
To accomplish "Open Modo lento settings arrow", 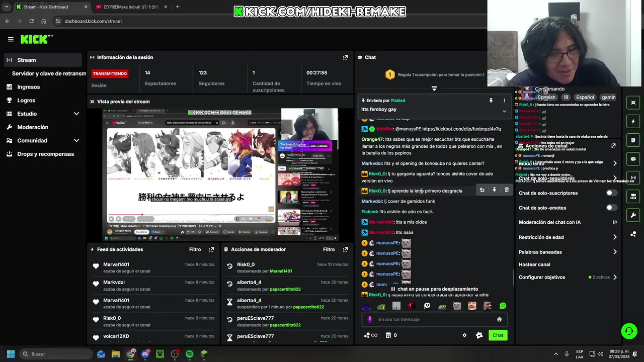I will pos(615,163).
